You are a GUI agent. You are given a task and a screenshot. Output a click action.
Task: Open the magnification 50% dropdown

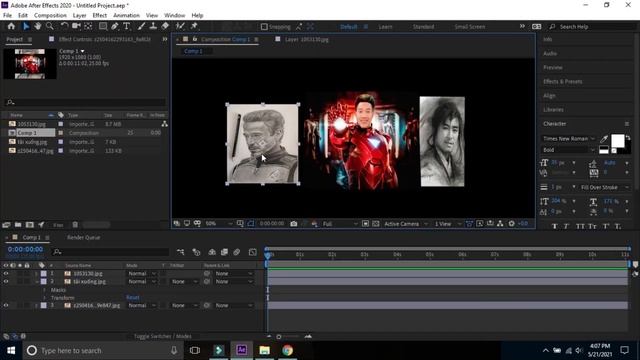pos(218,224)
